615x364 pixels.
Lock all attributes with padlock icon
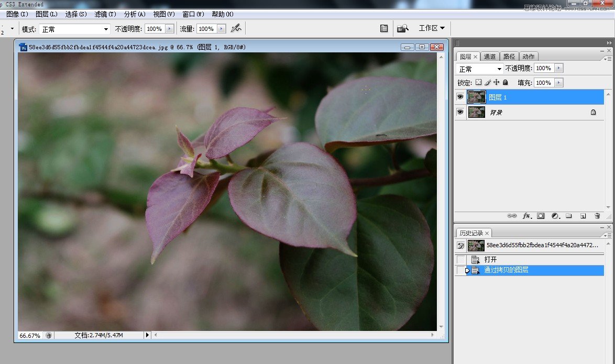tap(505, 82)
